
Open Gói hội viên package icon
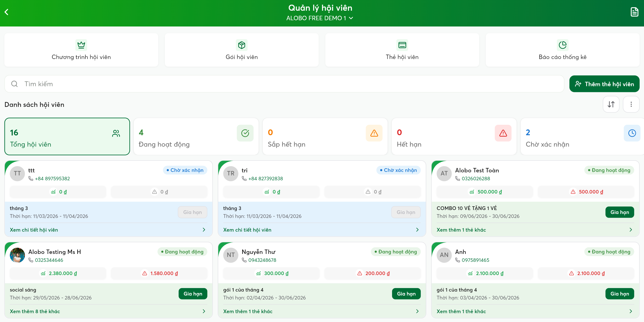pos(241,45)
